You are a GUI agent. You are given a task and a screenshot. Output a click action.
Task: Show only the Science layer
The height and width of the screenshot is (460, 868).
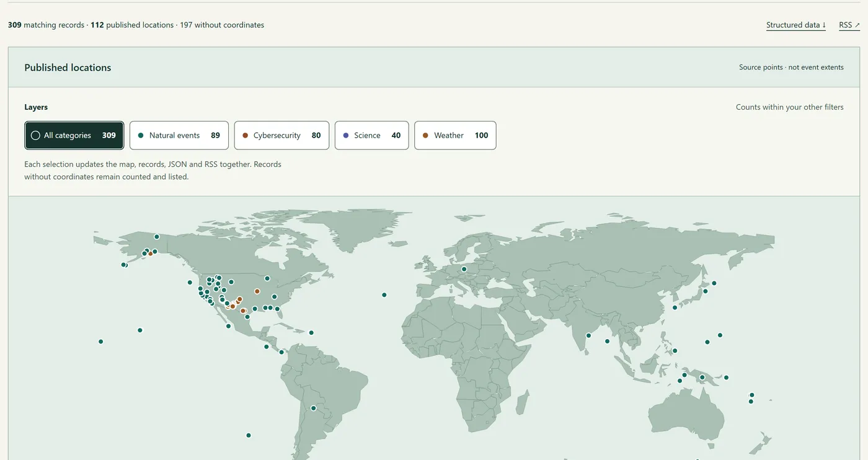[372, 135]
